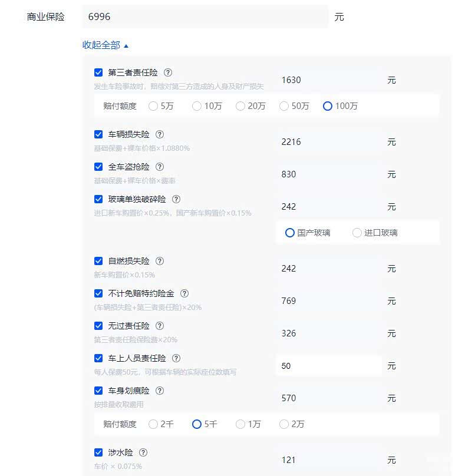This screenshot has width=465, height=476.
Task: Click help icon beside 车辆损失险
Action: (x=160, y=134)
